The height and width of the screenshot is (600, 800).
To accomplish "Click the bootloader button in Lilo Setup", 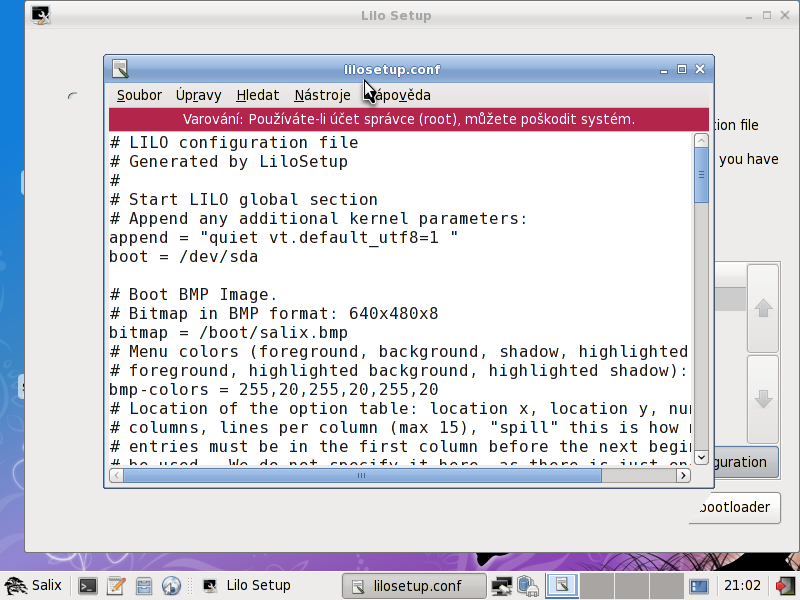I will click(x=735, y=508).
